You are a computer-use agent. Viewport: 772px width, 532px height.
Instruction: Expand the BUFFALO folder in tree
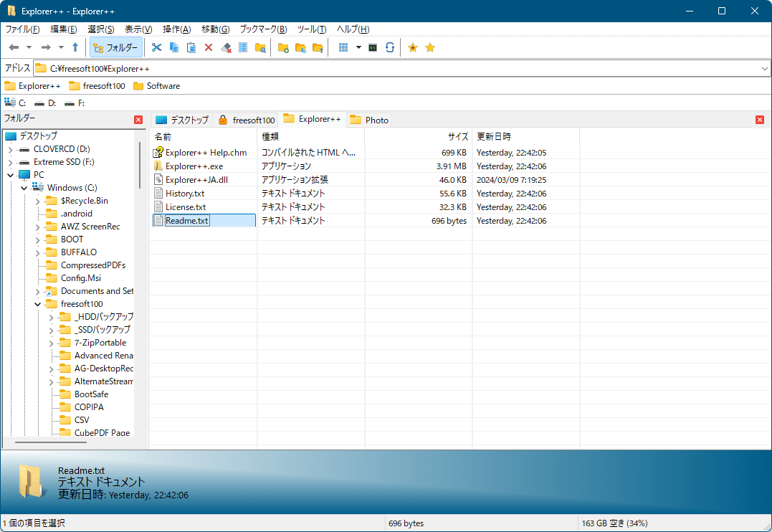pyautogui.click(x=37, y=252)
